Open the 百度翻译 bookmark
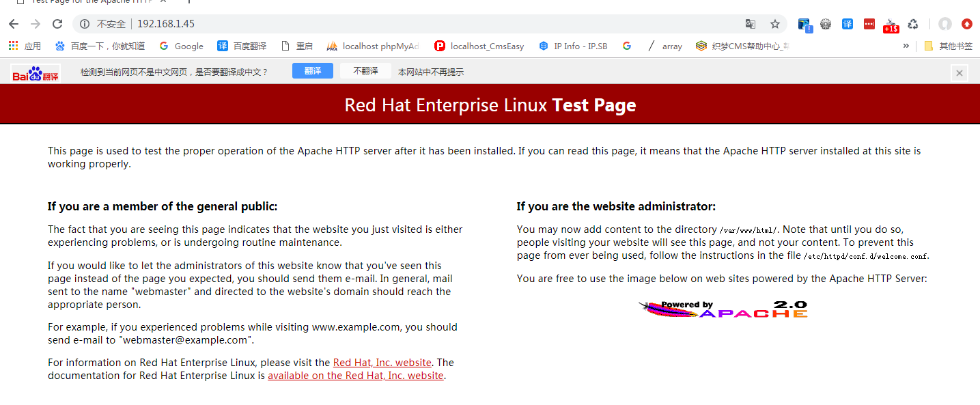This screenshot has height=405, width=980. pyautogui.click(x=242, y=46)
